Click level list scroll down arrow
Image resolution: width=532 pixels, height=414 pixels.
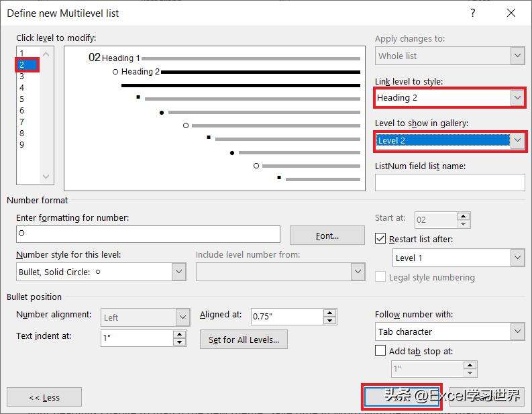(46, 176)
